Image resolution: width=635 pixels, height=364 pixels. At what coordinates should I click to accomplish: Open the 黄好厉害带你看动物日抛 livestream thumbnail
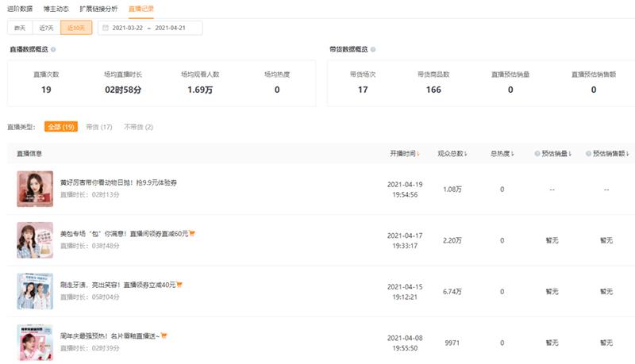pyautogui.click(x=35, y=189)
